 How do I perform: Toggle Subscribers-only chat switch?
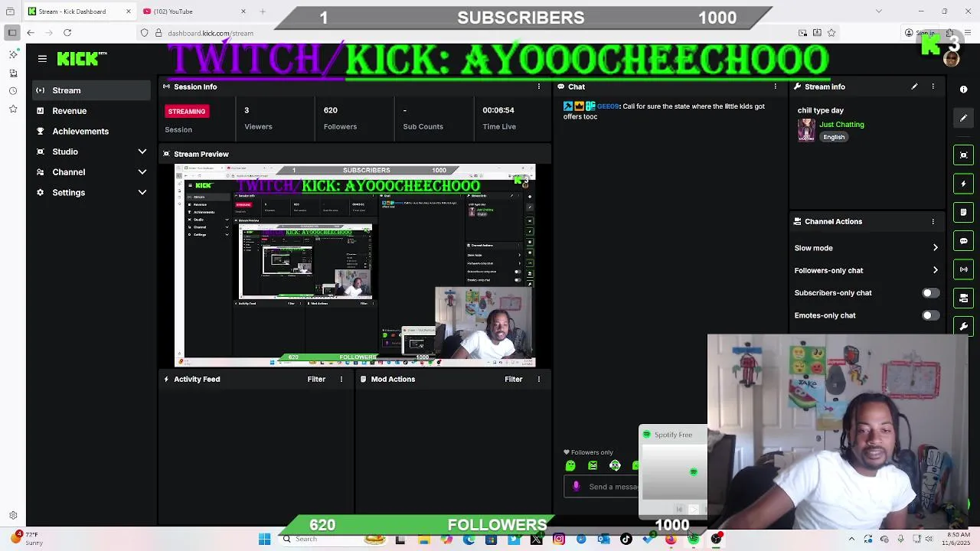[929, 293]
